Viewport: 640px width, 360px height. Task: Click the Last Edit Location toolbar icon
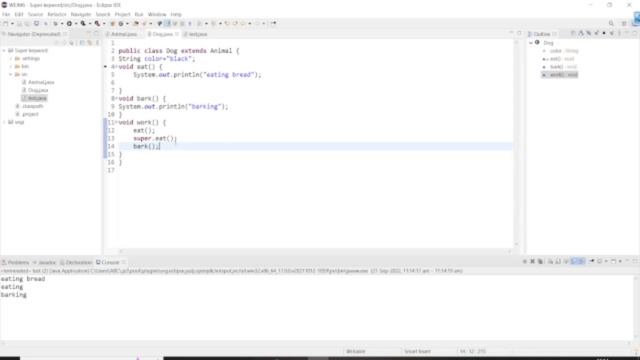click(227, 24)
